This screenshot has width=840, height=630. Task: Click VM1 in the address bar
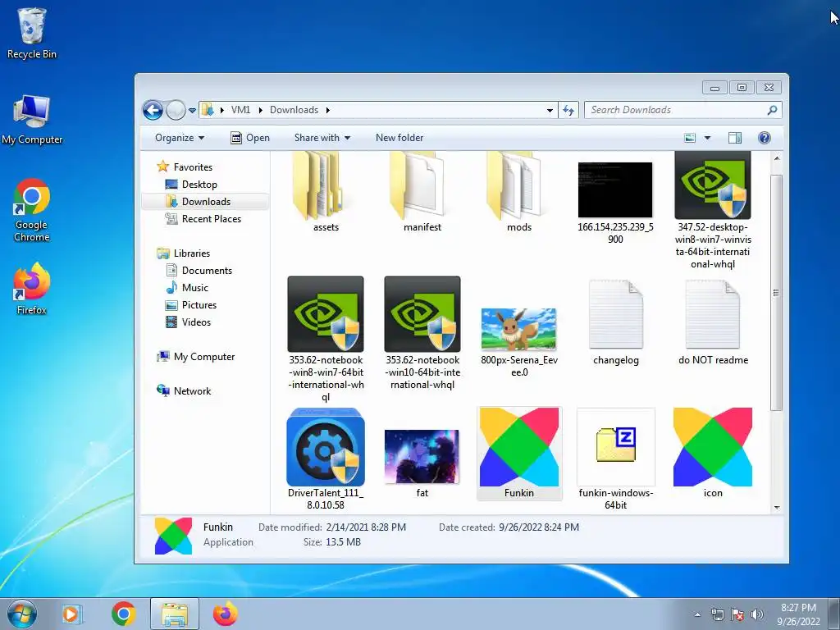tap(240, 110)
